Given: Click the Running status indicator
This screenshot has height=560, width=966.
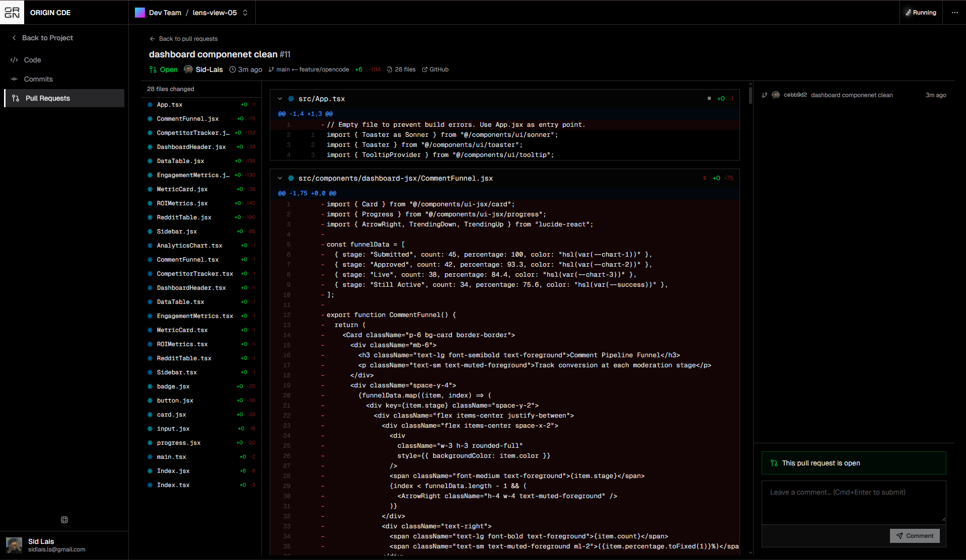Looking at the screenshot, I should coord(921,13).
